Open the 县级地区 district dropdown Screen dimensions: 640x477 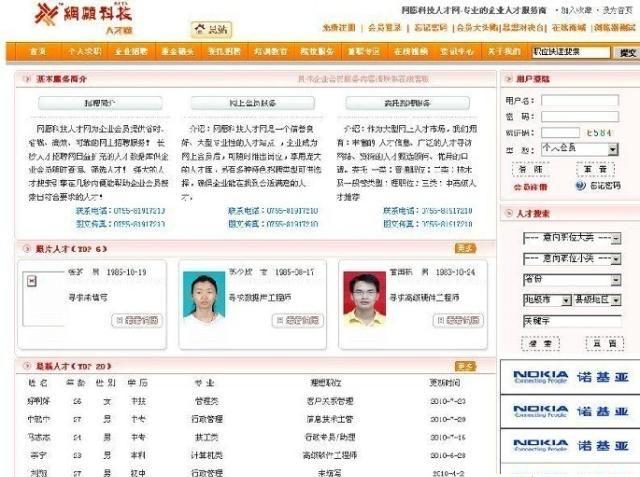tap(598, 300)
